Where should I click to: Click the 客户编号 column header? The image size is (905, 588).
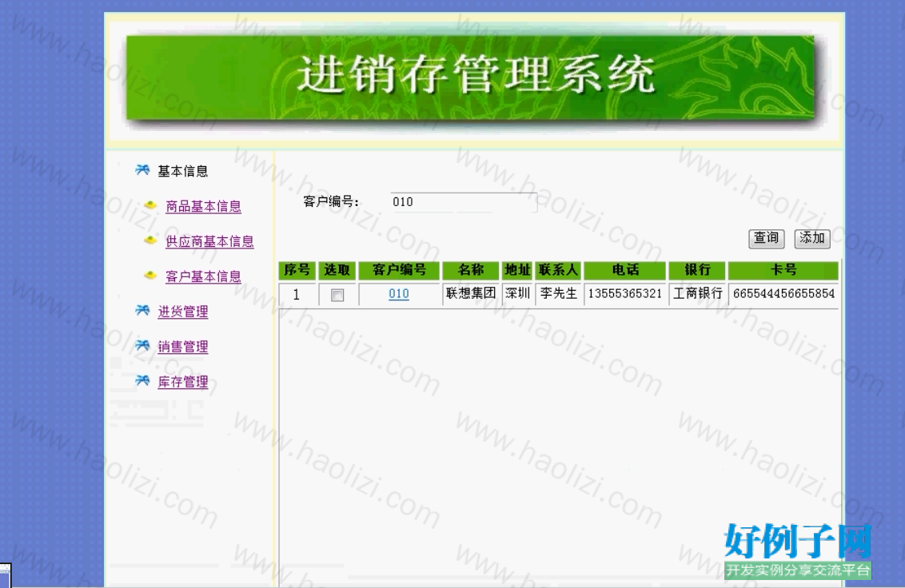(x=400, y=270)
